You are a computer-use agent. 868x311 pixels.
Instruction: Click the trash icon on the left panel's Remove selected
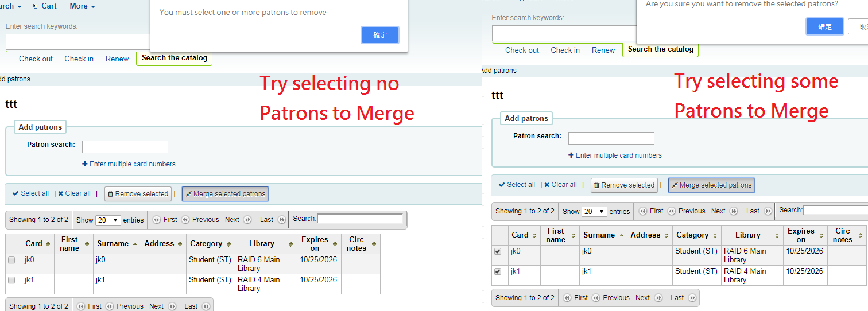111,194
